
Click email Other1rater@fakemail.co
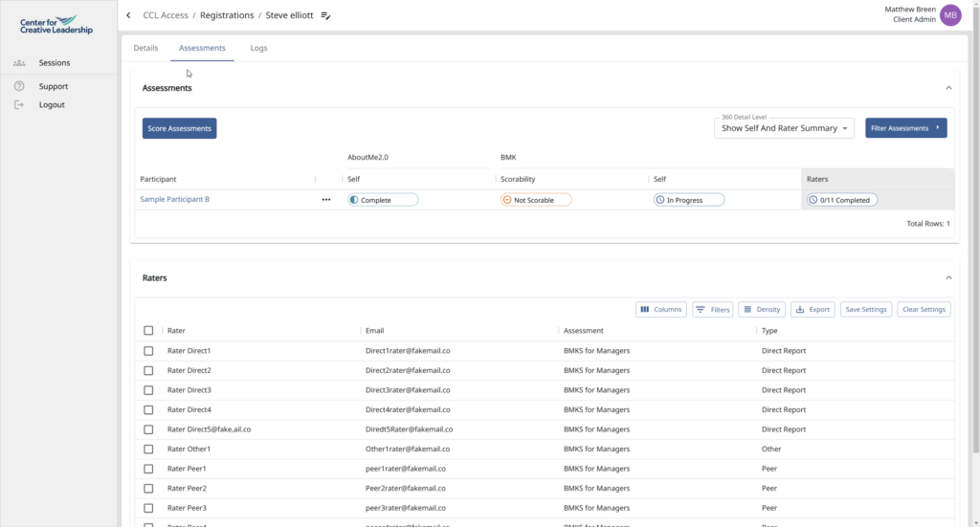click(408, 449)
